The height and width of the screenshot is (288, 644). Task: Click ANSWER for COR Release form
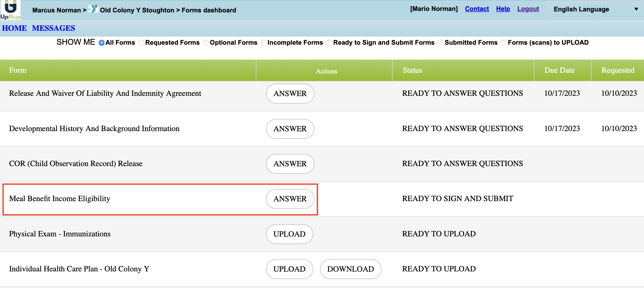click(290, 164)
